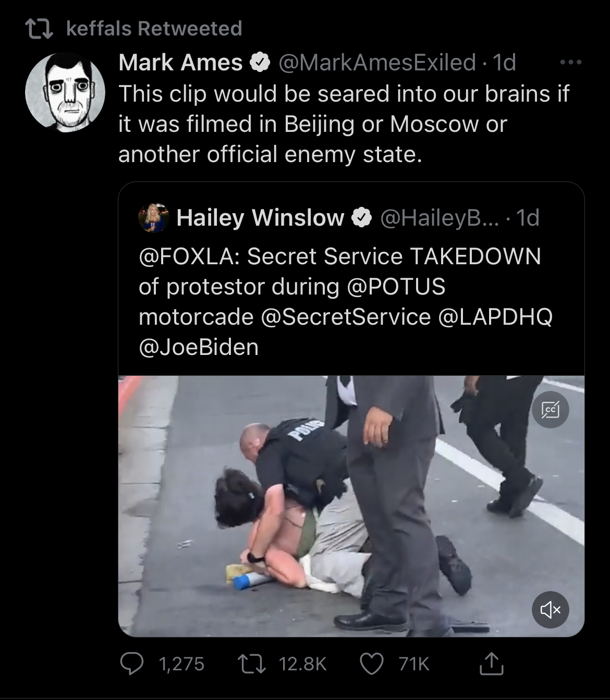Select the Hailey Winslow display name
The image size is (610, 700).
click(x=260, y=218)
